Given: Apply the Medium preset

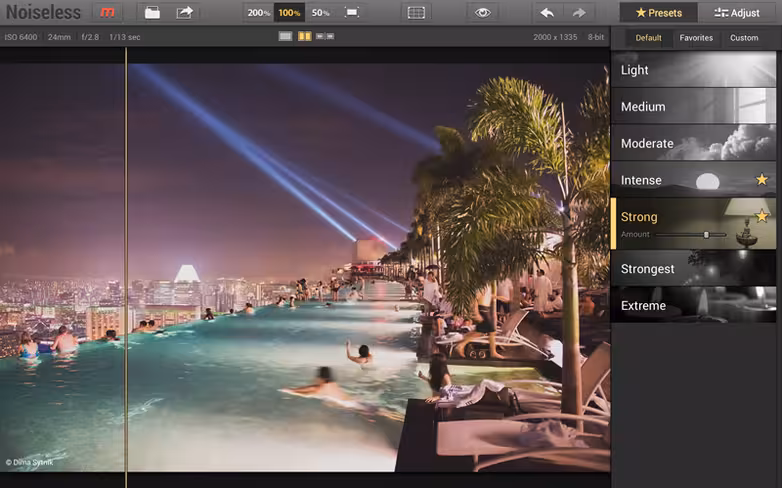Looking at the screenshot, I should (x=694, y=106).
